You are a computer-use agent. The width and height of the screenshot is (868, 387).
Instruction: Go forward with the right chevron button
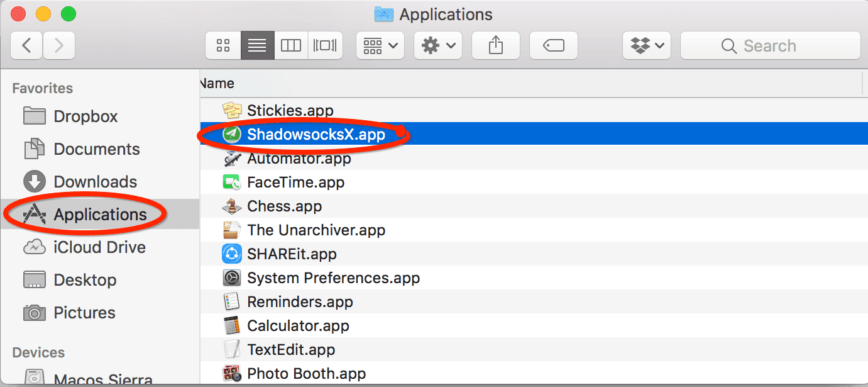click(59, 45)
